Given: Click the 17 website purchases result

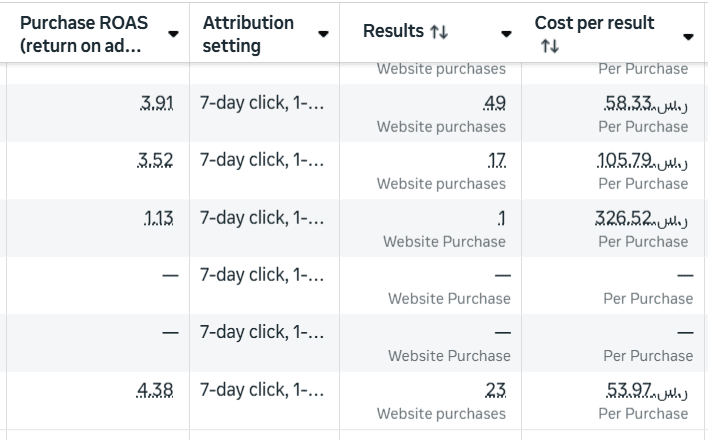Looking at the screenshot, I should [x=497, y=160].
